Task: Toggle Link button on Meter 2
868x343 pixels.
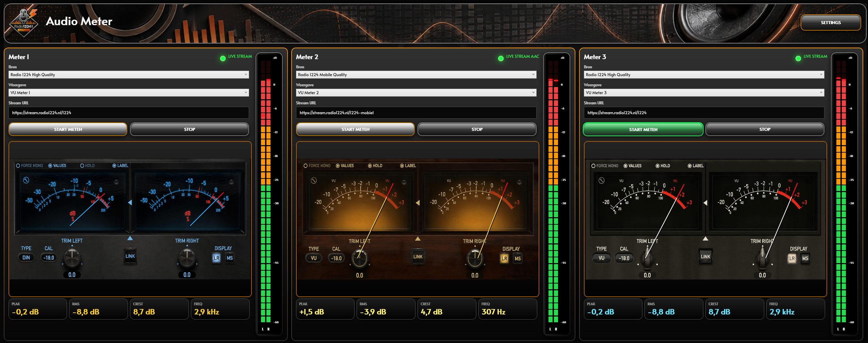Action: coord(418,257)
